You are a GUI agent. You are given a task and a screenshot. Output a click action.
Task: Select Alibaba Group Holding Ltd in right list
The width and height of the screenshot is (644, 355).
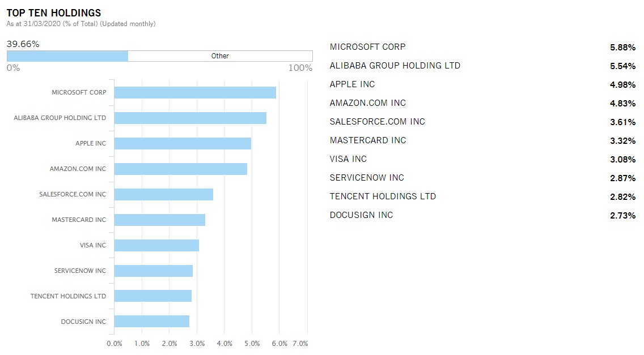[395, 66]
